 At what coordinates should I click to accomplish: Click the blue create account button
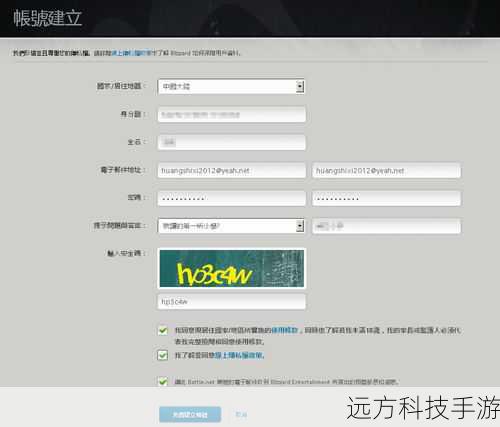[x=190, y=414]
